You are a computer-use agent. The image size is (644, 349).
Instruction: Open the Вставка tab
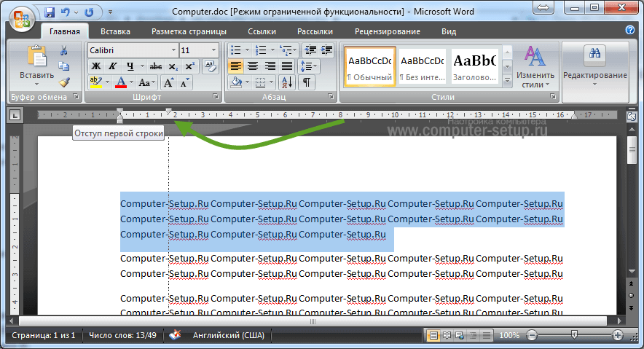tap(115, 31)
